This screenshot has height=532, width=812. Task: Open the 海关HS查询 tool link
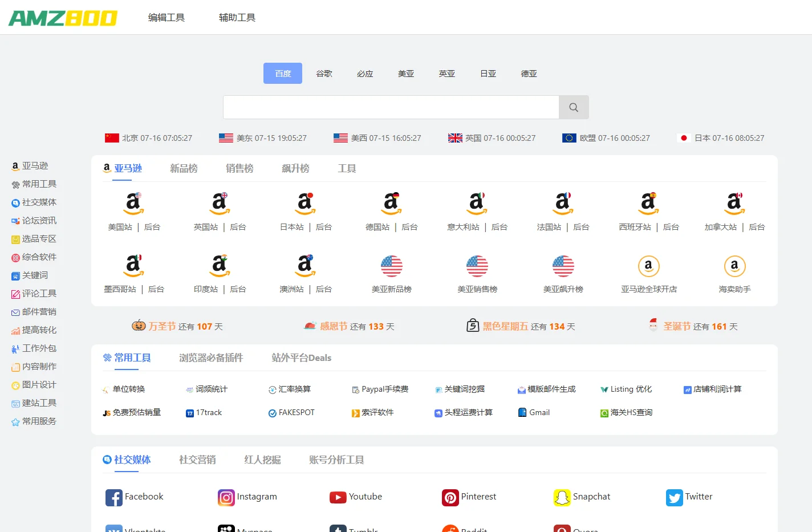pyautogui.click(x=626, y=413)
